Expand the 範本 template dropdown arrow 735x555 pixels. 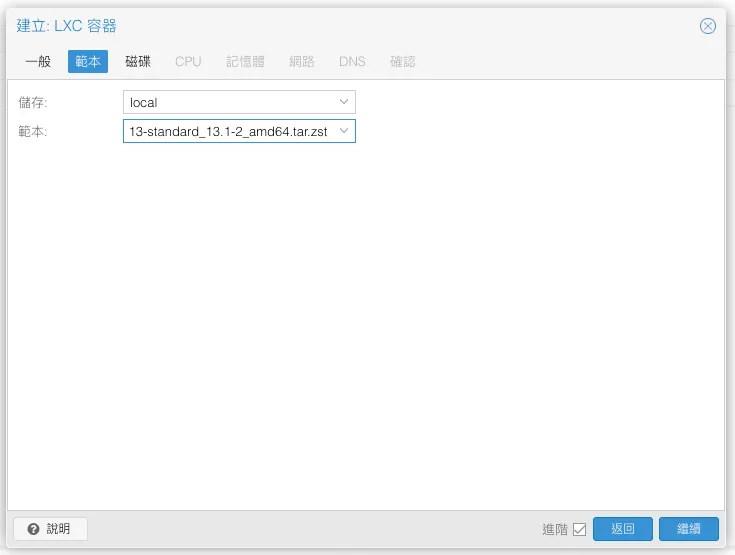click(x=344, y=131)
